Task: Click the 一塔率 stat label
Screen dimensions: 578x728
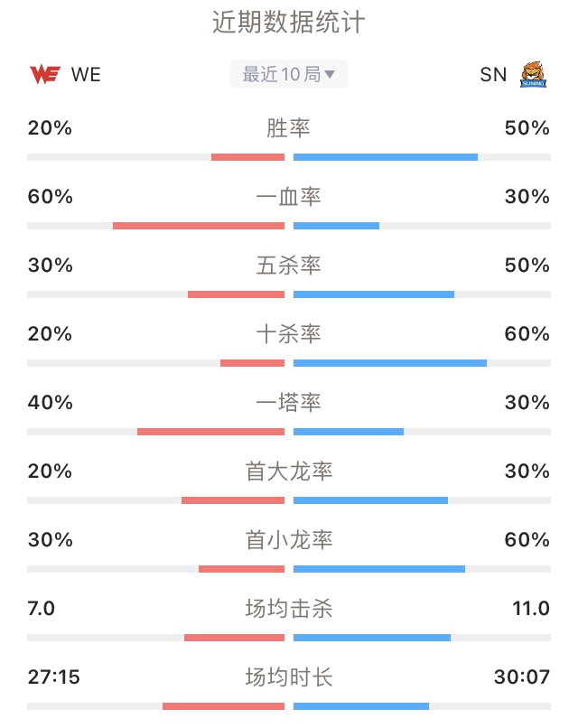Action: (288, 402)
